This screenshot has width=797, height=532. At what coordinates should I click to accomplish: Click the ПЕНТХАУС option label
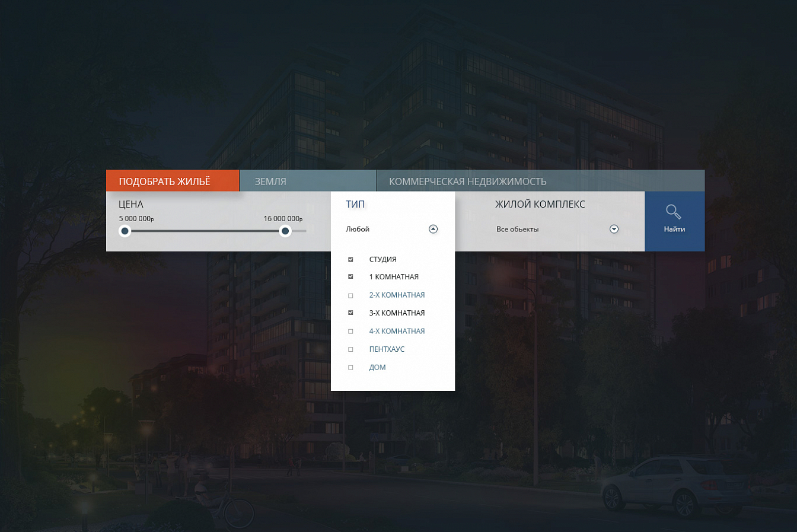[387, 349]
